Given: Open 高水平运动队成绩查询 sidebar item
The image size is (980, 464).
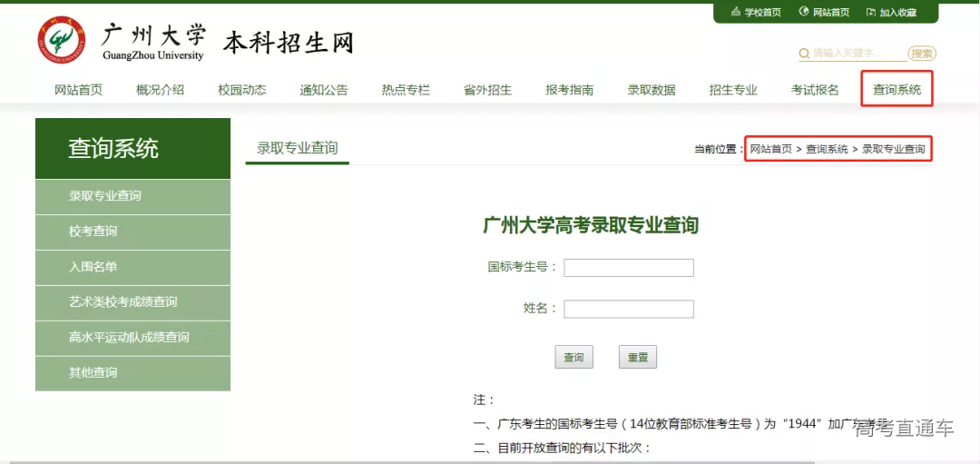Looking at the screenshot, I should 129,338.
